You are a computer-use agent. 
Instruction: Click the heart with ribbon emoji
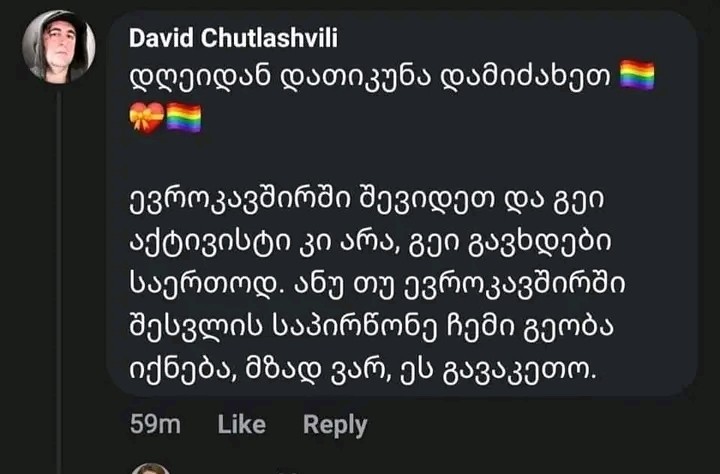click(x=146, y=118)
